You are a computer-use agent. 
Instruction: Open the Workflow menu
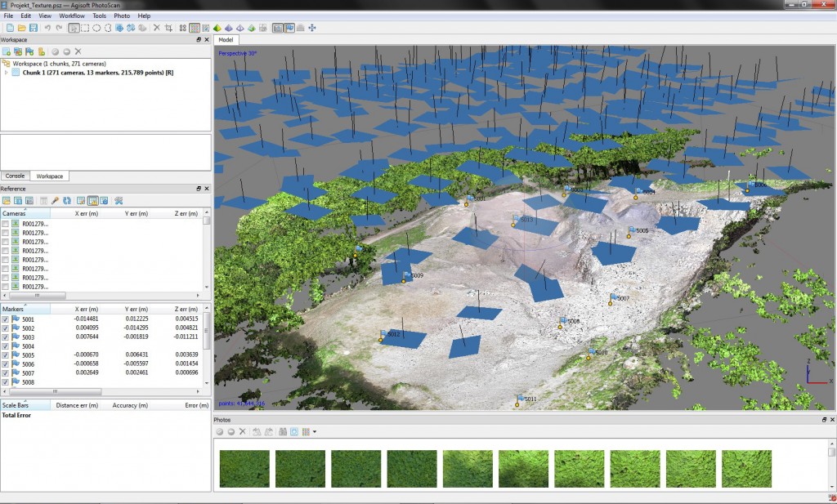click(72, 16)
